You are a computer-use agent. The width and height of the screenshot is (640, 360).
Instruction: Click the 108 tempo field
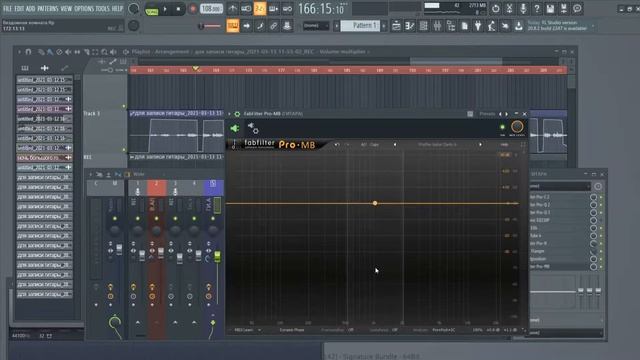pos(211,9)
